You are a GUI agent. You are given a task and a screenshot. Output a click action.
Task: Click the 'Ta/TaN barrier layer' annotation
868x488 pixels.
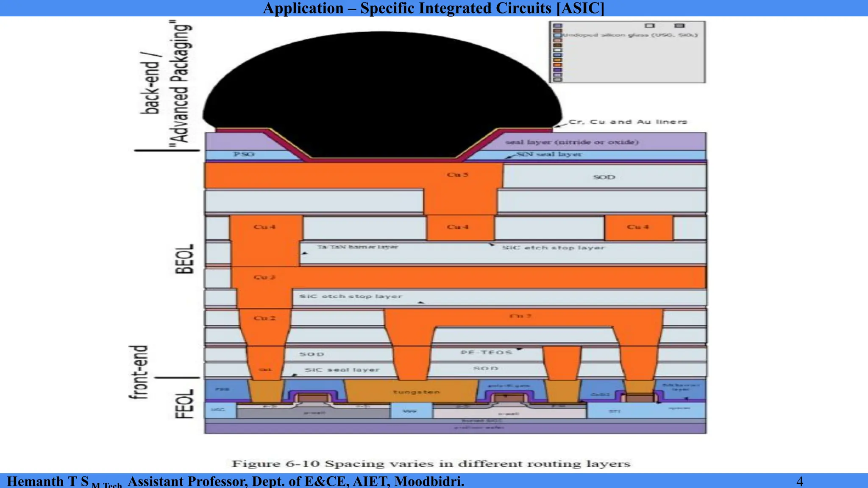(x=358, y=247)
